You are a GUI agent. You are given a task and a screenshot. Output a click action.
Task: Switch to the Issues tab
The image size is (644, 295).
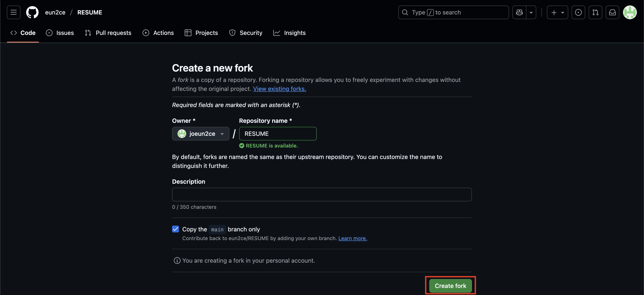tap(60, 33)
